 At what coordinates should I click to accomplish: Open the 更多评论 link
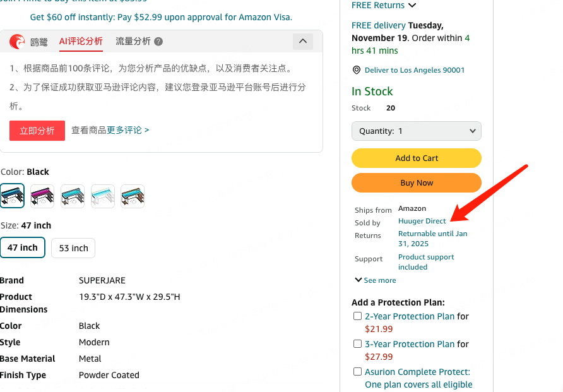point(128,130)
